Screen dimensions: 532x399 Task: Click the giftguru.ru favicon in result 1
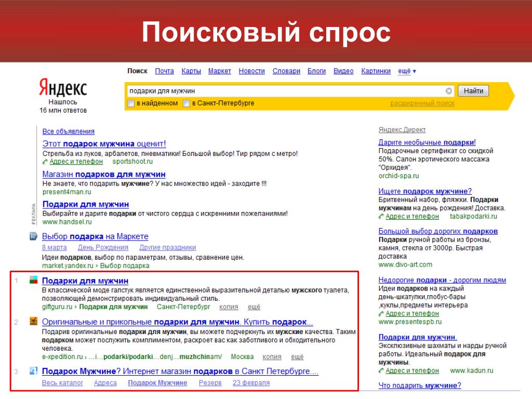click(x=33, y=280)
